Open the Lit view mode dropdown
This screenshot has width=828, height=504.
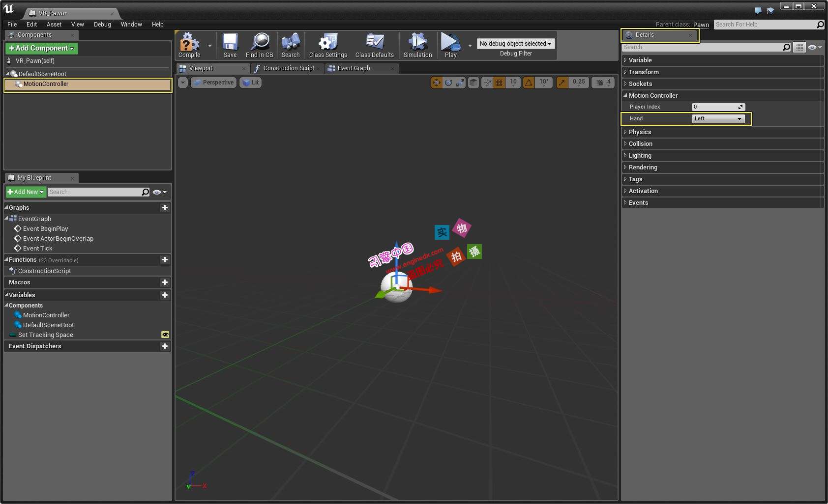click(250, 83)
